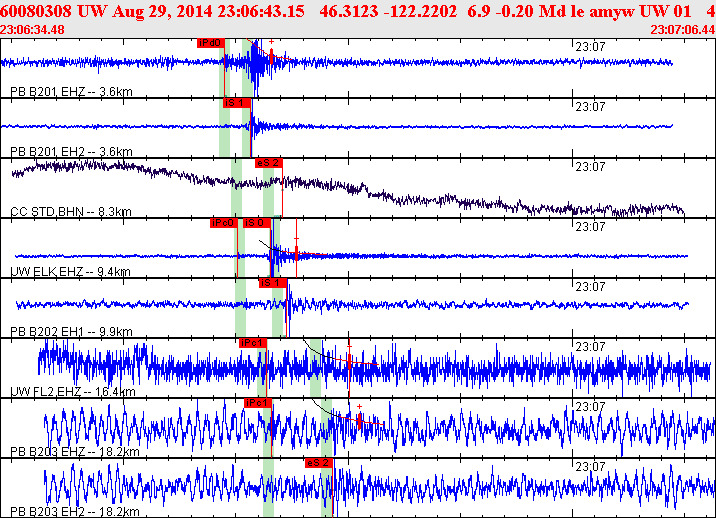Select the eS 2 pick flag on B203 EH2
Viewport: 716px width, 518px height.
[319, 463]
